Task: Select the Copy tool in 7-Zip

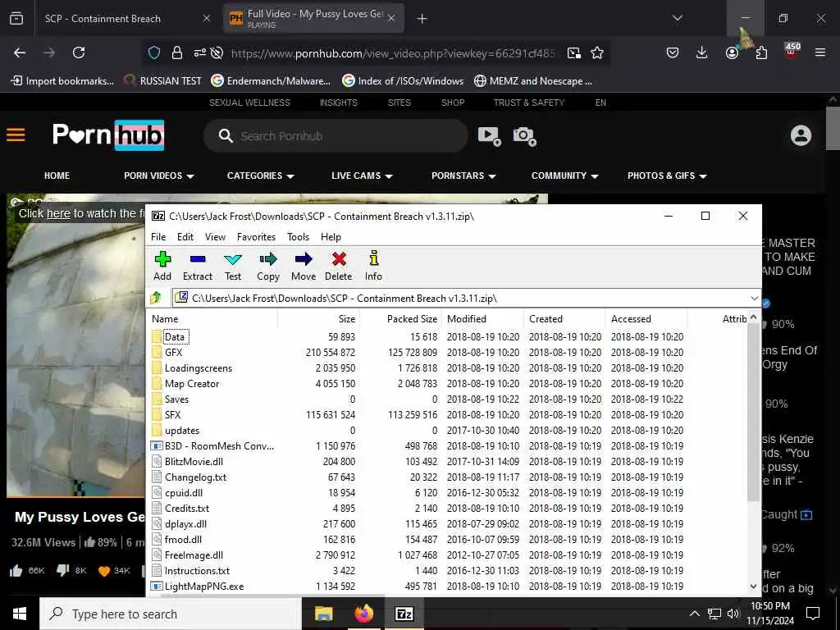Action: tap(268, 267)
